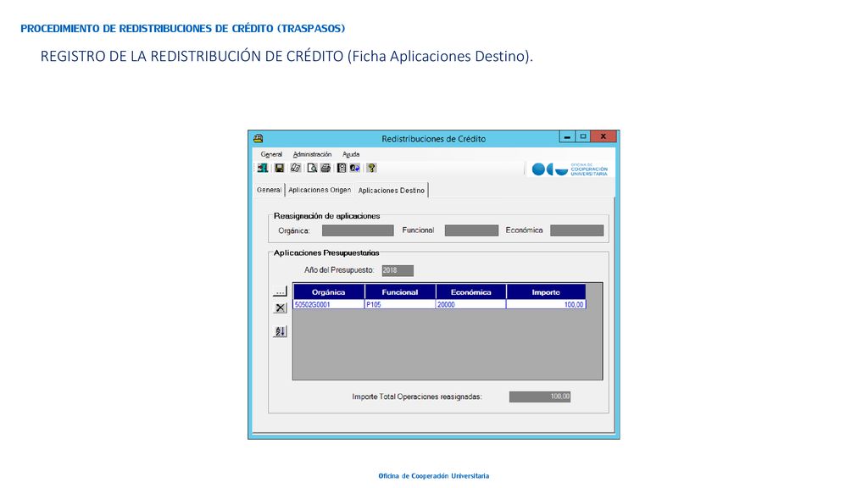This screenshot has width=868, height=488.
Task: Click the Orgánica column header
Action: point(329,291)
